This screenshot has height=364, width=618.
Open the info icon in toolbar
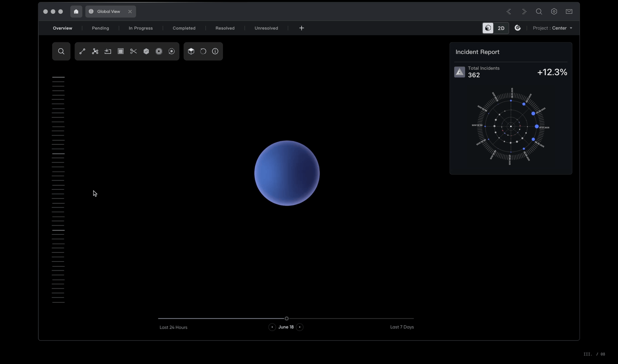pos(215,51)
